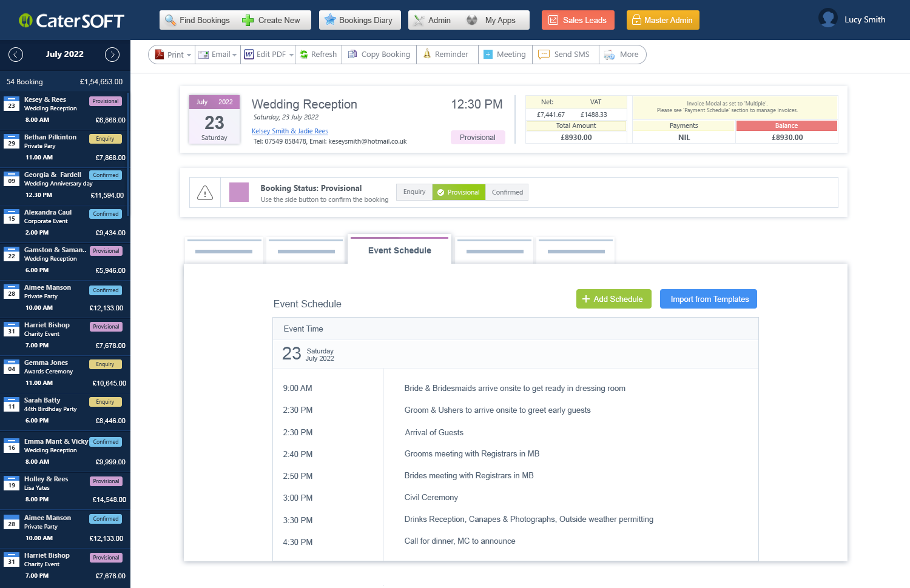The height and width of the screenshot is (588, 910).
Task: Open the Print PDF tool
Action: 162,54
